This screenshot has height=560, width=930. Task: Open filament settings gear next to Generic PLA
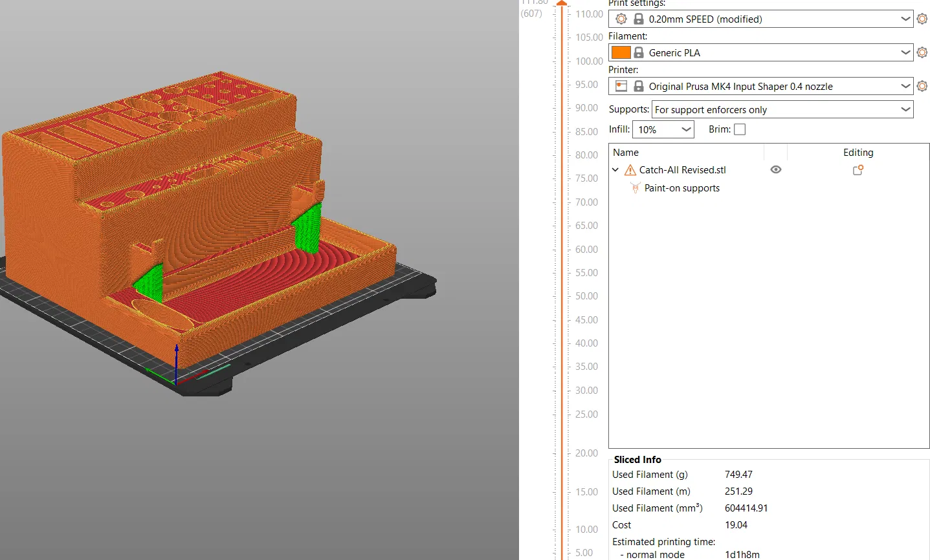922,52
